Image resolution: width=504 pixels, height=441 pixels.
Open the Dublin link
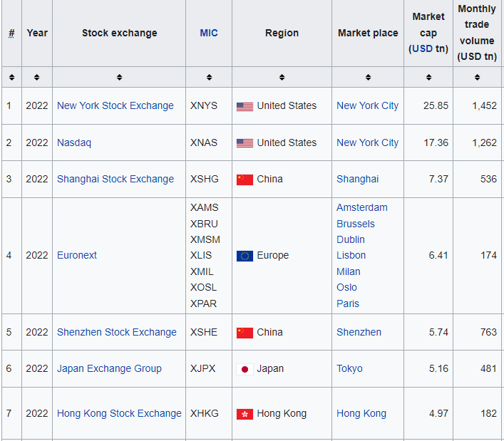pyautogui.click(x=351, y=239)
